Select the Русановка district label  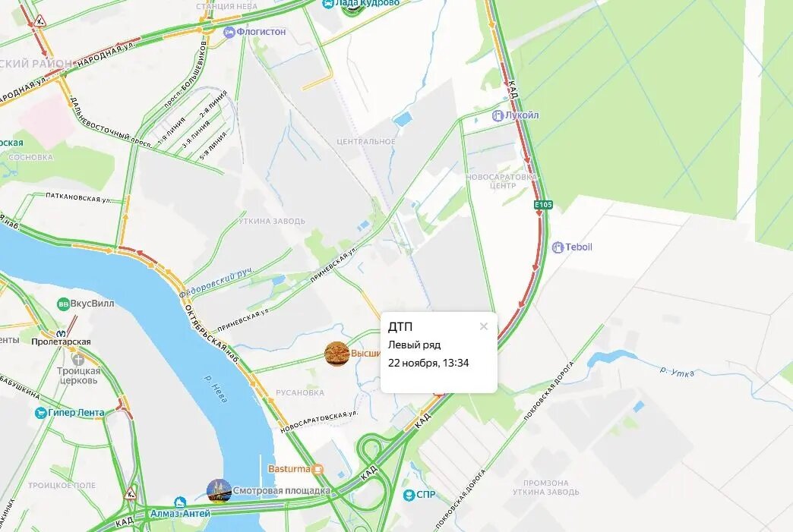click(300, 392)
